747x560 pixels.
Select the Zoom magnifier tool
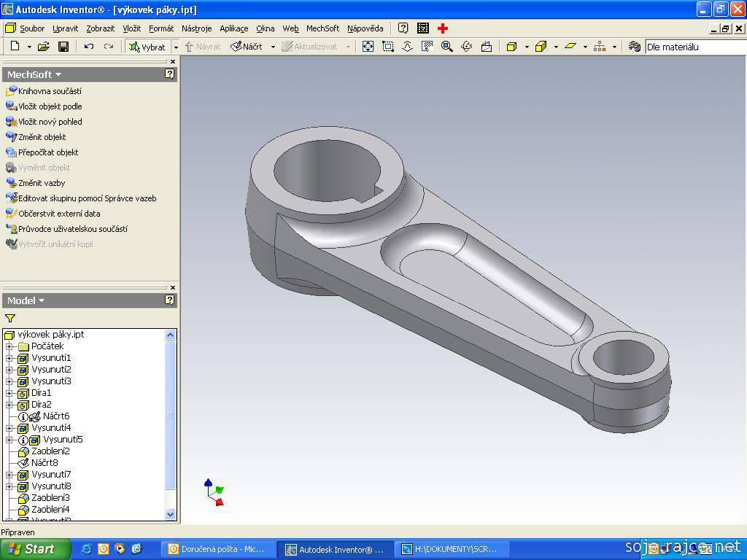(x=447, y=47)
